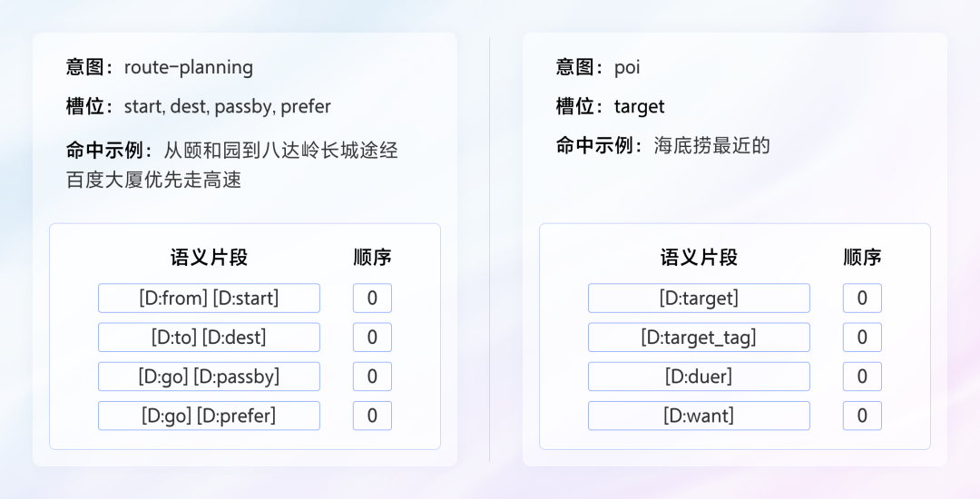Image resolution: width=980 pixels, height=499 pixels.
Task: Select the poi intent name
Action: (x=627, y=67)
